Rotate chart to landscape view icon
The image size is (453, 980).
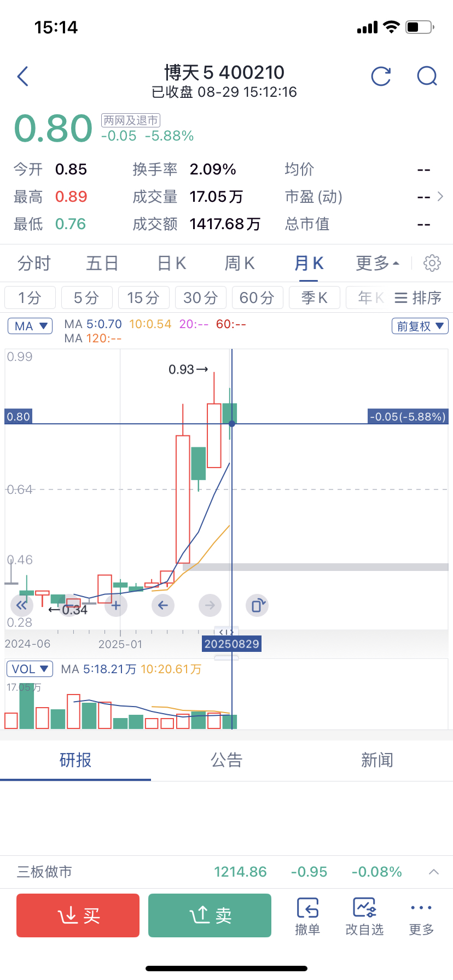click(x=257, y=605)
